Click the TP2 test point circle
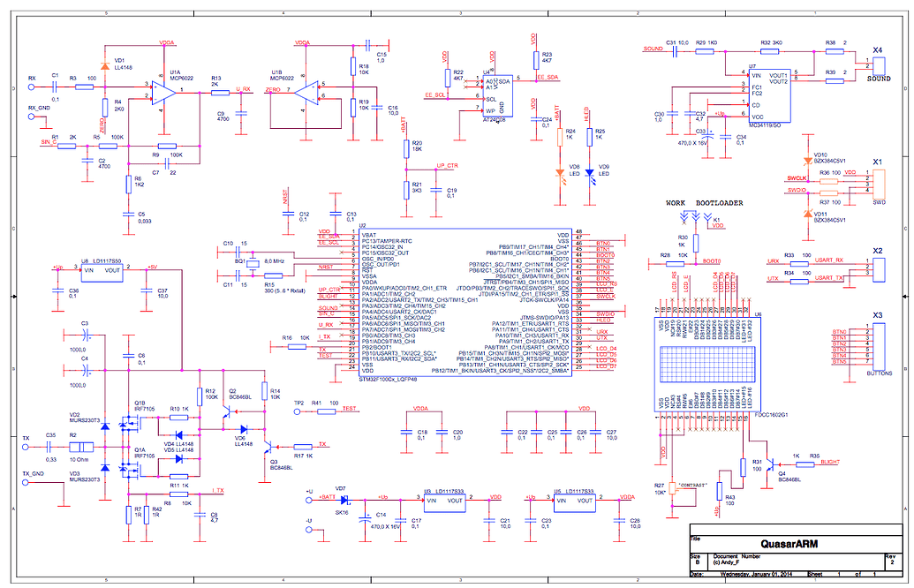 (298, 412)
